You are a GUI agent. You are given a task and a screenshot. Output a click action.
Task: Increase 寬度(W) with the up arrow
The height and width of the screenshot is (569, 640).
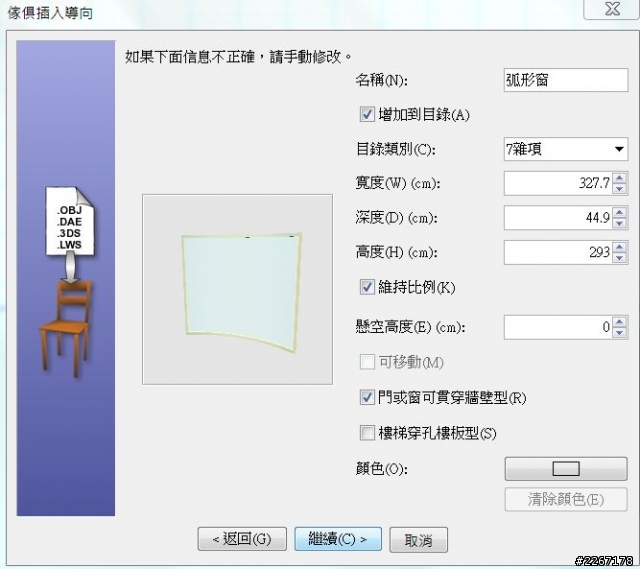tap(620, 178)
